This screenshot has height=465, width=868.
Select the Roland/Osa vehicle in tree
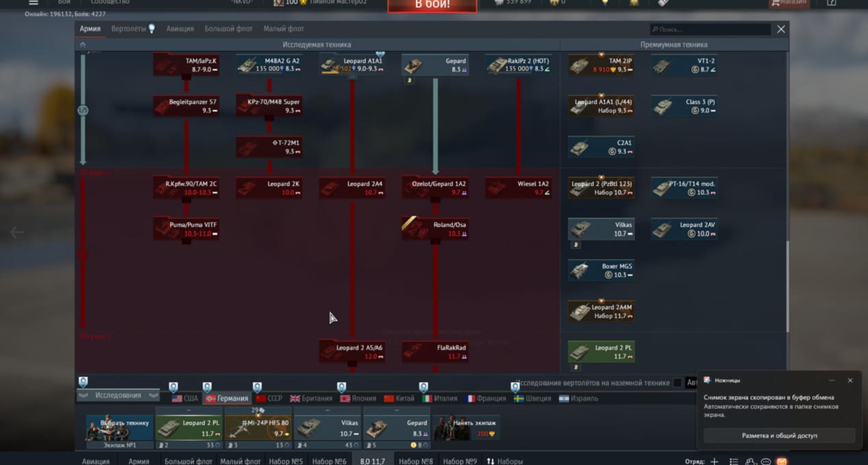(413, 229)
